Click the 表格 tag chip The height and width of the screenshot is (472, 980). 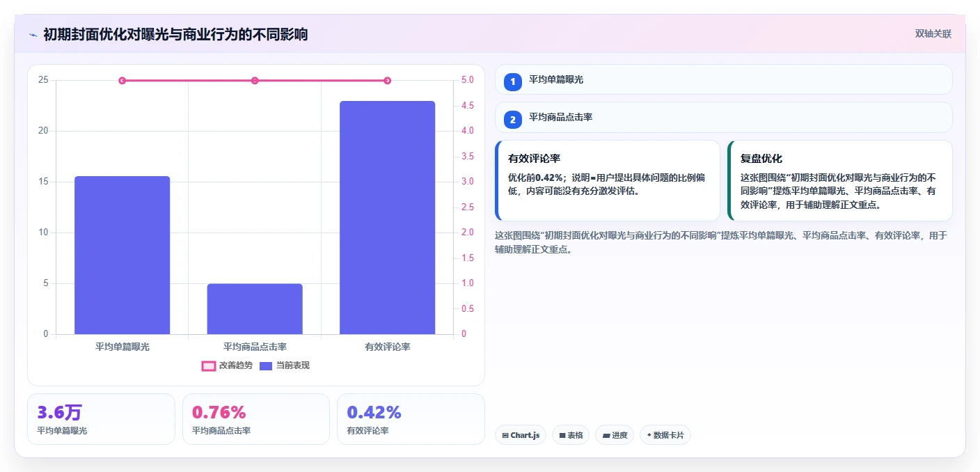coord(571,435)
